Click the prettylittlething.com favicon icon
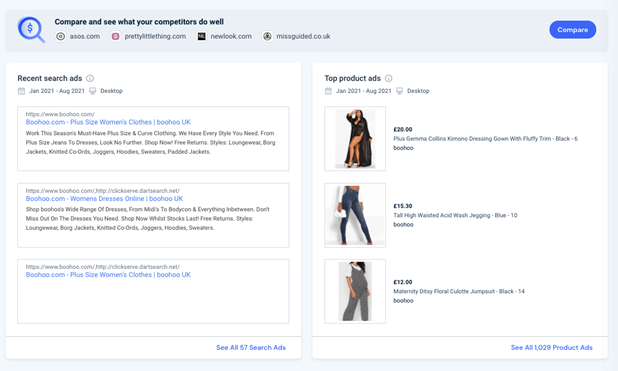 [x=115, y=36]
